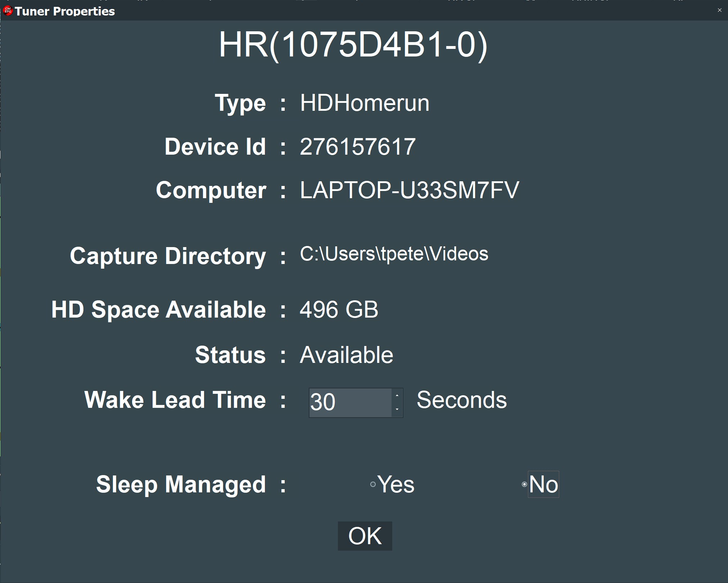Image resolution: width=728 pixels, height=583 pixels.
Task: Close the Tuner Properties window
Action: (x=719, y=10)
